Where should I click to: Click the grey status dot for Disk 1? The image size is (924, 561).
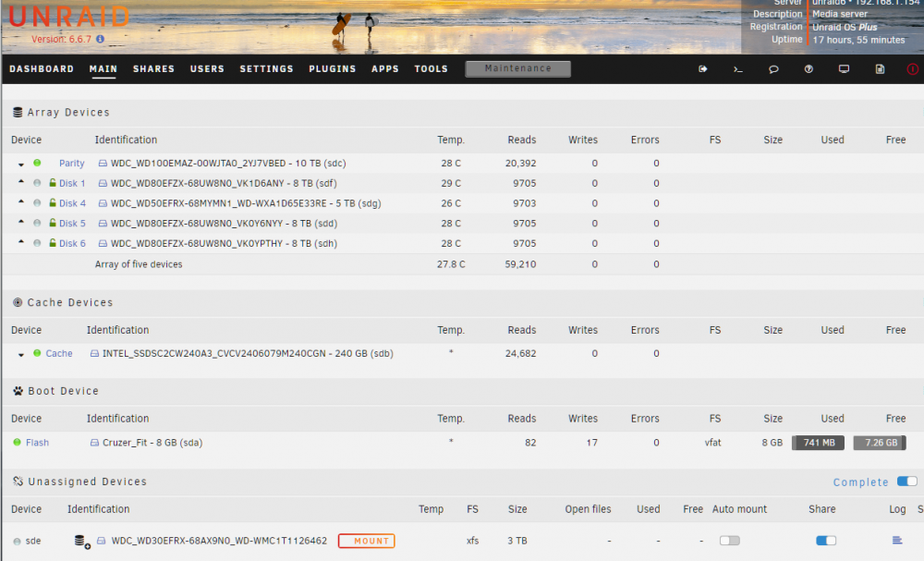pos(37,183)
